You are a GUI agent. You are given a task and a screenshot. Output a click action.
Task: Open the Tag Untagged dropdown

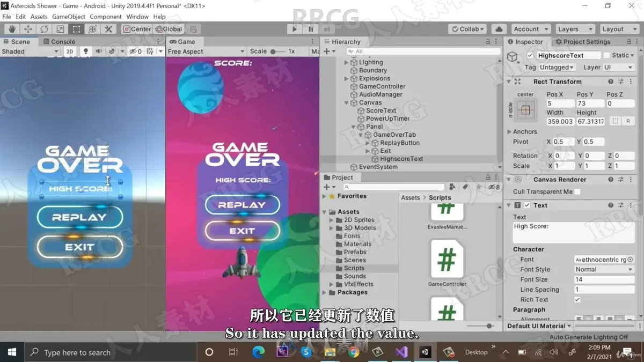click(557, 68)
